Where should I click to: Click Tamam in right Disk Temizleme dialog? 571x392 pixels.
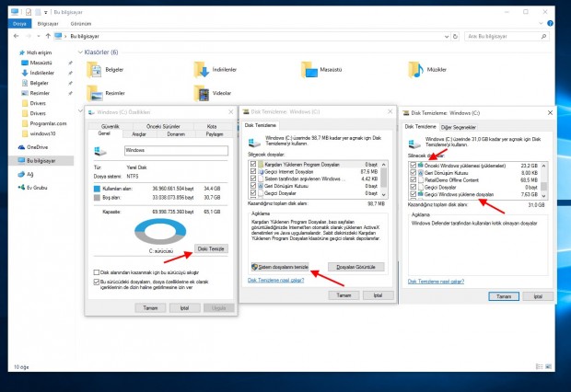point(504,296)
